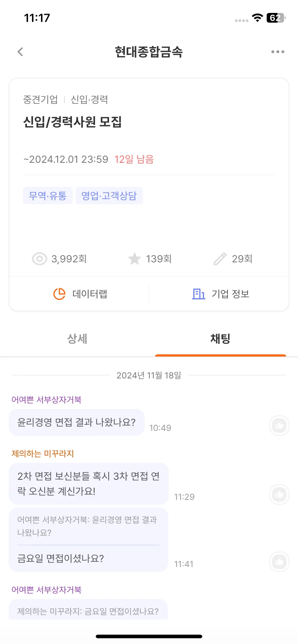Switch to the 상세 tab

(77, 339)
